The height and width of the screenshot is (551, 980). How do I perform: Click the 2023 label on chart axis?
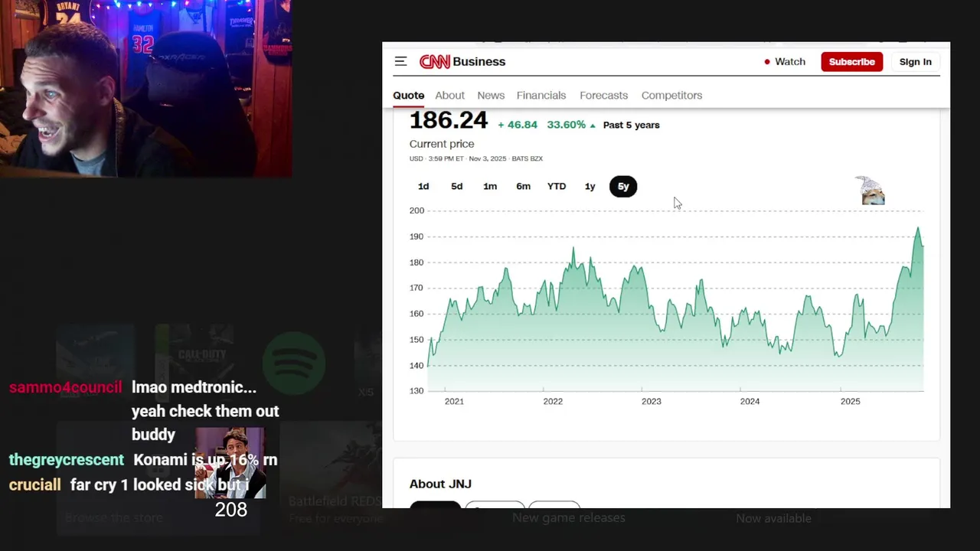tap(652, 402)
